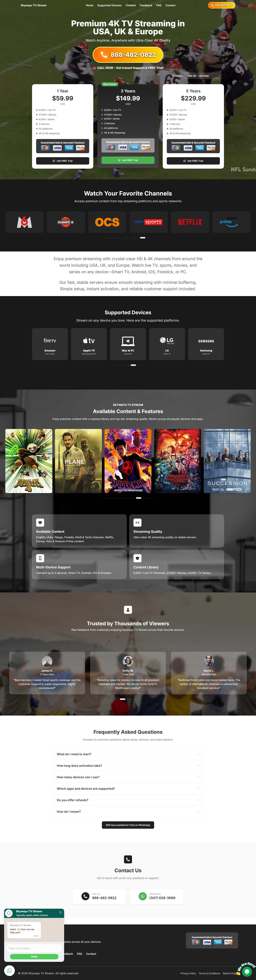Click the Call Us phone icon
The image size is (256, 980).
click(x=85, y=896)
